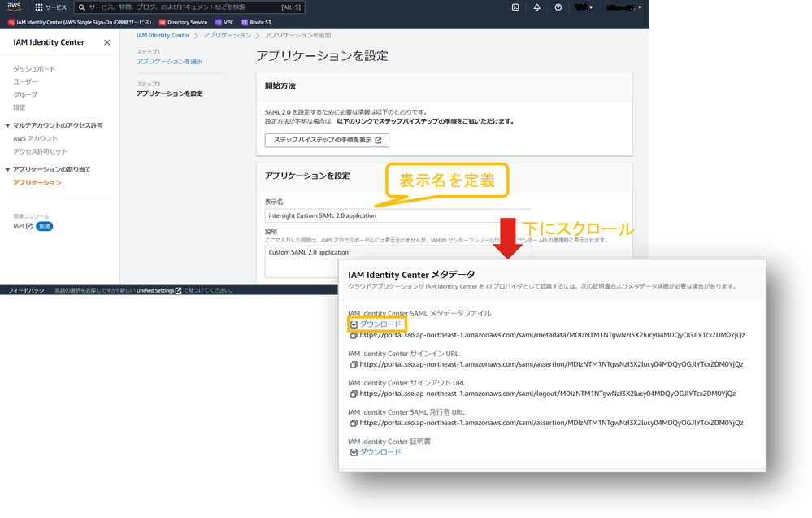Close the IAM Identity Center sidebar
Viewport: 812px width, 518px height.
pyautogui.click(x=106, y=42)
